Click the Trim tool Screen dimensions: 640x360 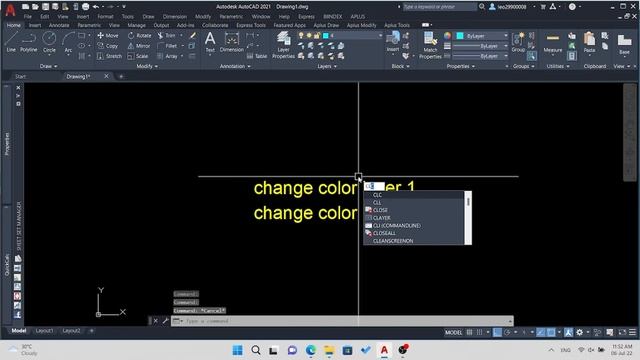pos(167,36)
